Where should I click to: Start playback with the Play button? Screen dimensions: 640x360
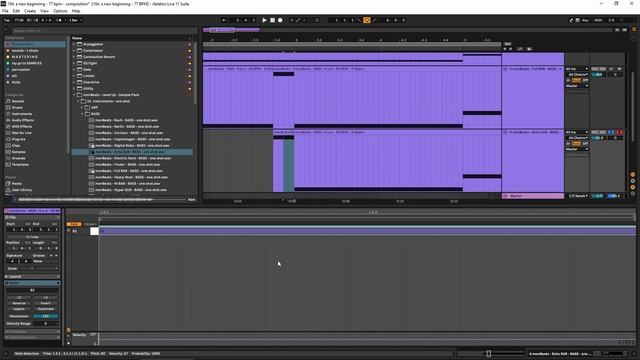[264, 20]
